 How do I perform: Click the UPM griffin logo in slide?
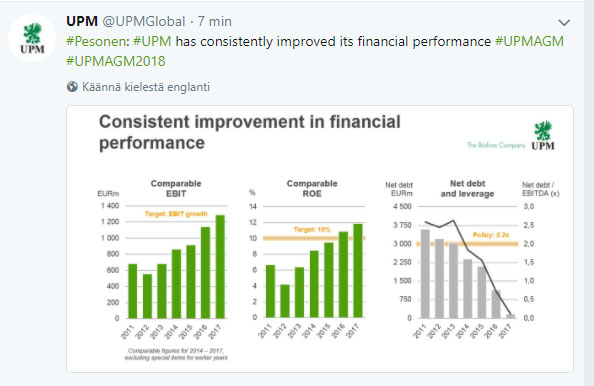pyautogui.click(x=543, y=136)
